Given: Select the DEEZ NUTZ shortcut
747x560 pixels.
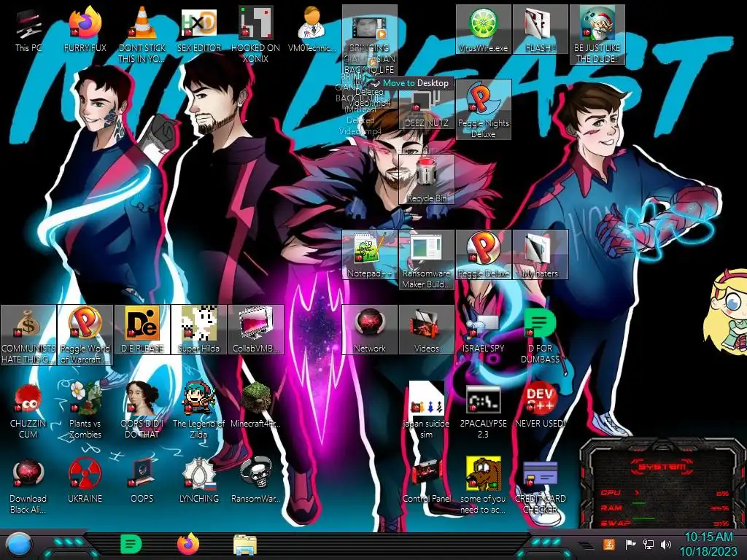Looking at the screenshot, I should point(426,109).
